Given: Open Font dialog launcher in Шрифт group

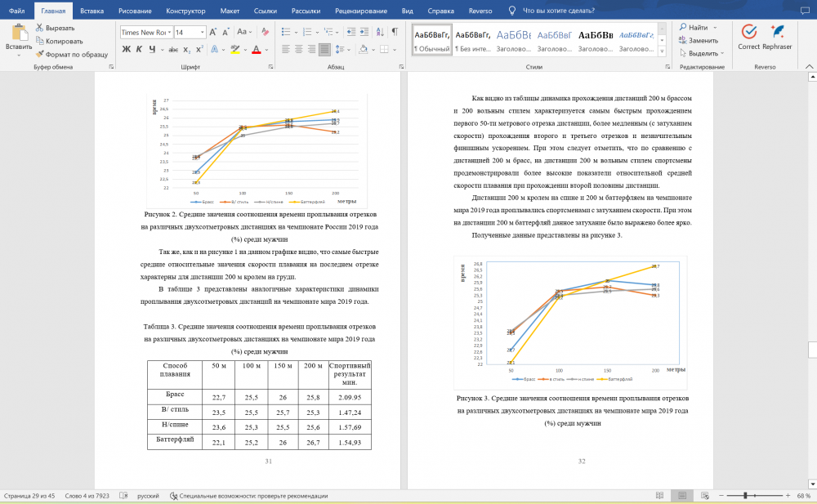Looking at the screenshot, I should tap(270, 67).
